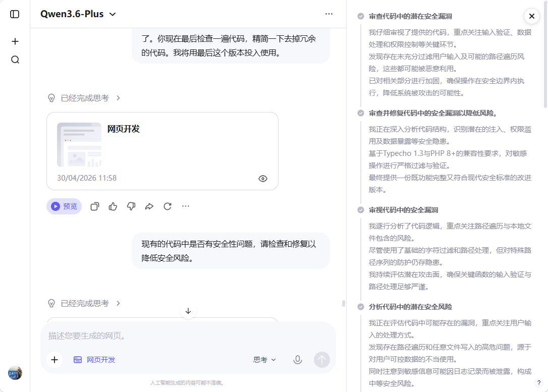The height and width of the screenshot is (392, 548).
Task: Click the 30/04/2026 11:58 timestamp
Action: pyautogui.click(x=87, y=178)
